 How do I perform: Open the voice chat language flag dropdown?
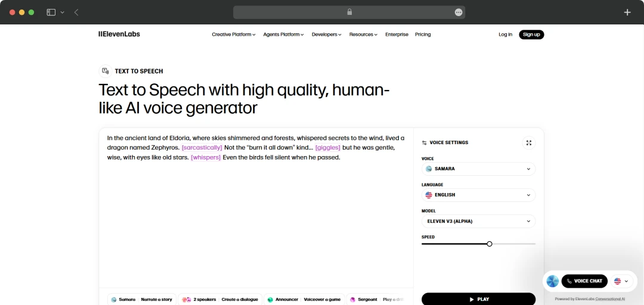point(621,281)
